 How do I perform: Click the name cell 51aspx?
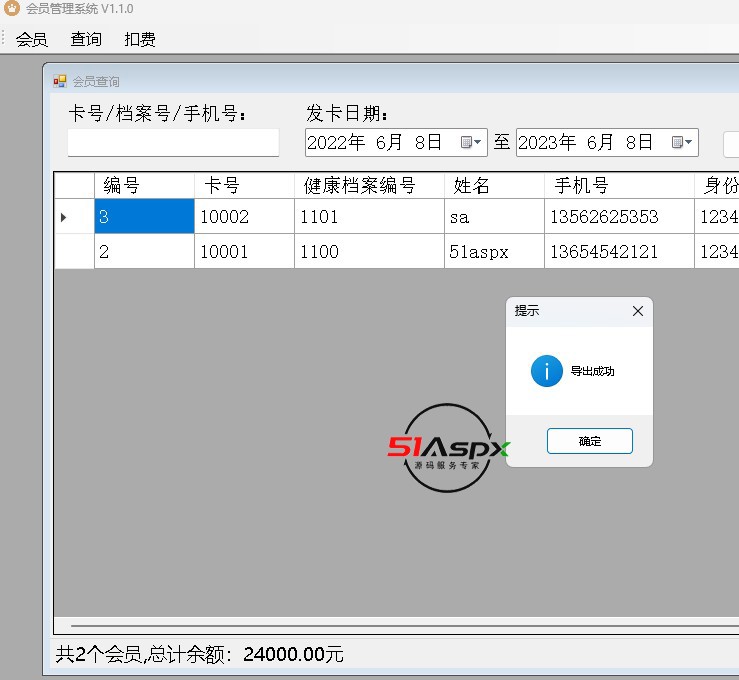pyautogui.click(x=494, y=251)
